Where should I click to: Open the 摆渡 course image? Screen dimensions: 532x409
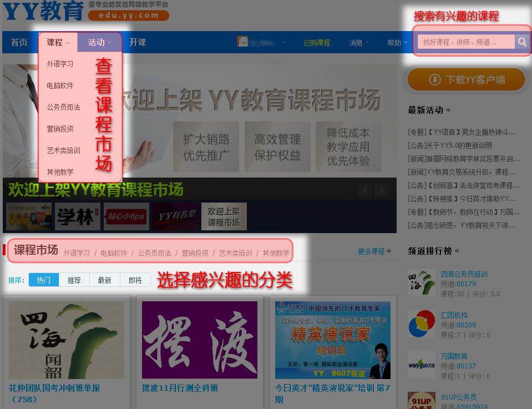tap(200, 340)
